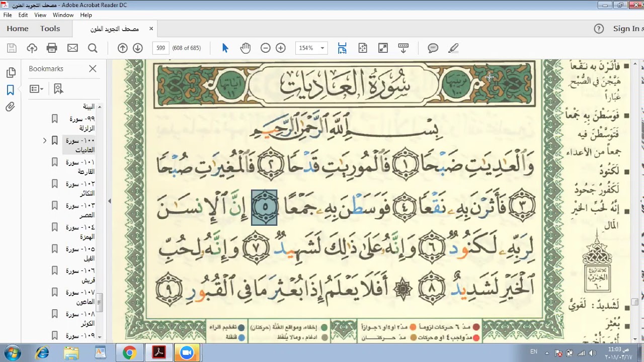Click the Save file icon

(12, 48)
